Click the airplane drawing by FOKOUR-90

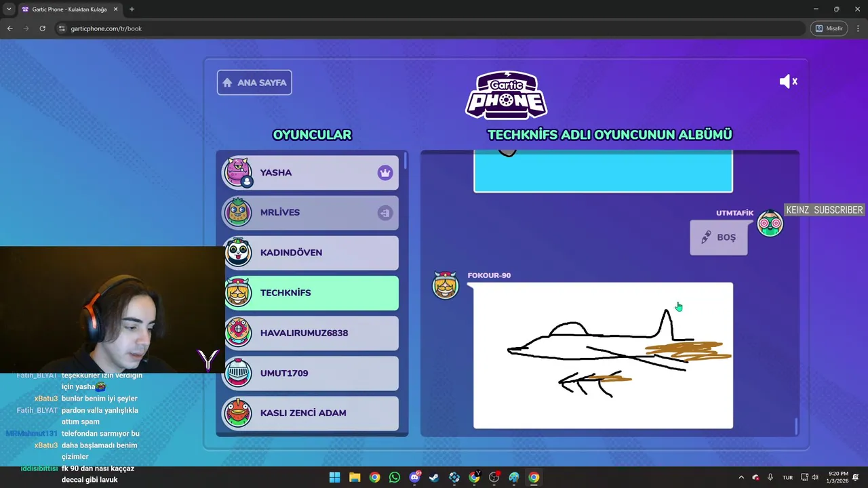(603, 356)
